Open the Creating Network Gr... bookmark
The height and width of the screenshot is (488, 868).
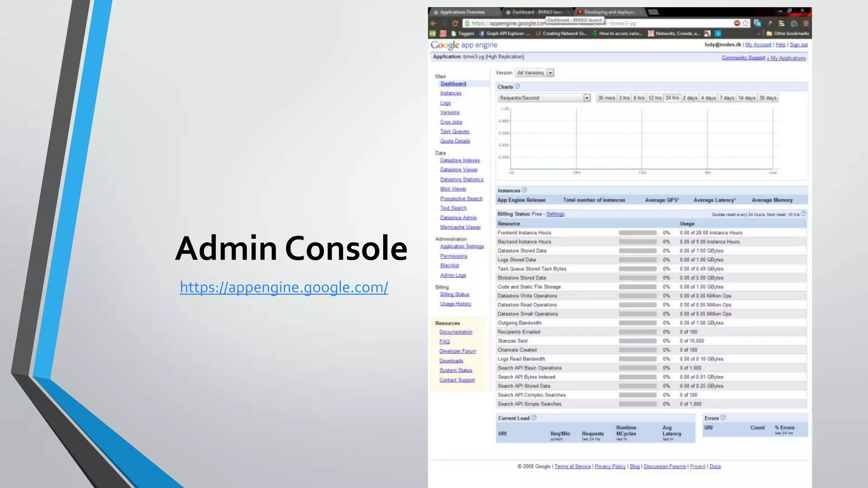pyautogui.click(x=562, y=33)
